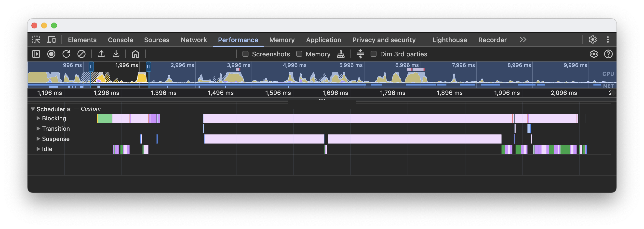Switch to the Network tab
The width and height of the screenshot is (644, 229).
click(x=194, y=40)
